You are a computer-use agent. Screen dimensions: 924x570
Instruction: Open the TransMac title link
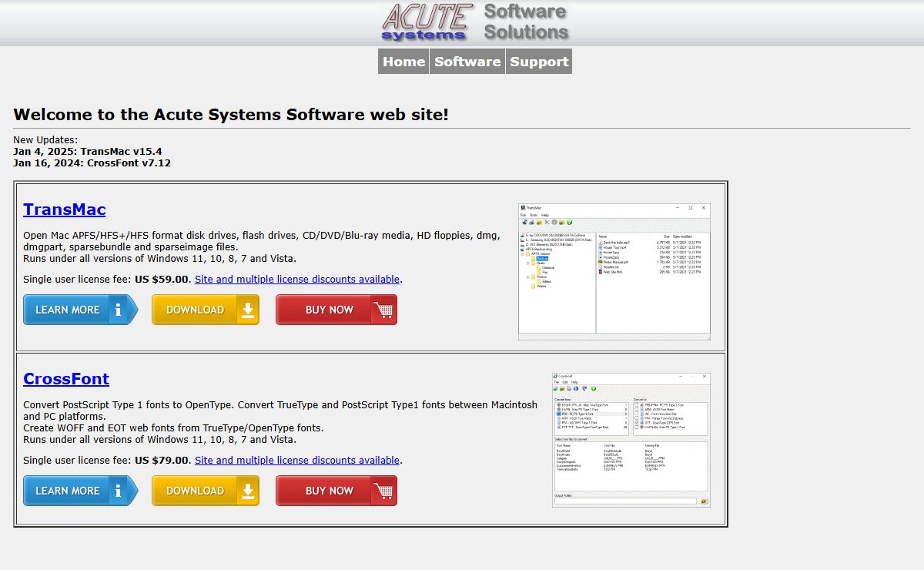tap(65, 210)
